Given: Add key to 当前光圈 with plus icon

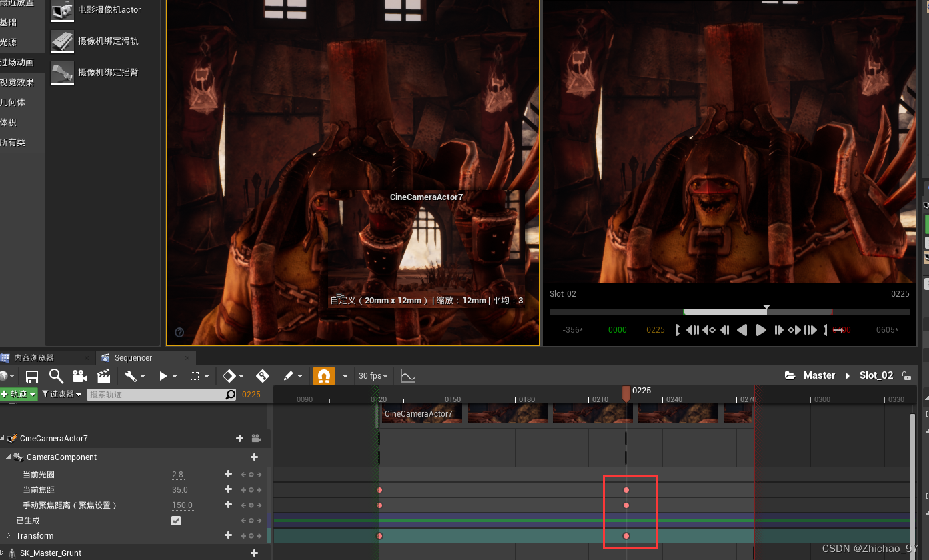Looking at the screenshot, I should coord(228,474).
